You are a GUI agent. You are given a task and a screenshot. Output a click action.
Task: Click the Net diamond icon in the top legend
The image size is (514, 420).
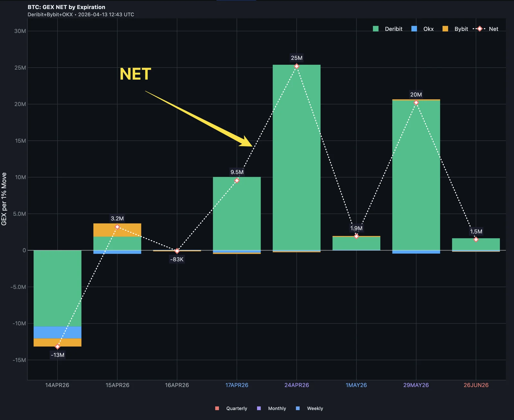(479, 29)
